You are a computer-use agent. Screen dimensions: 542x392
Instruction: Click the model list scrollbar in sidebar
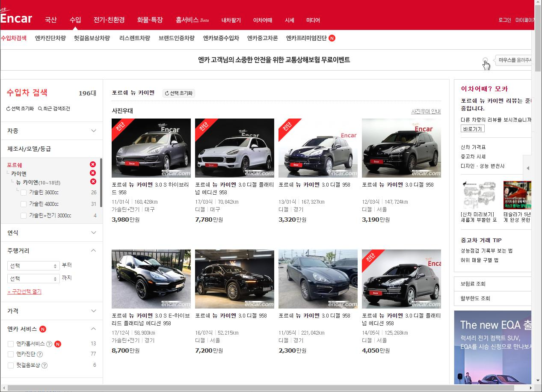point(101,183)
